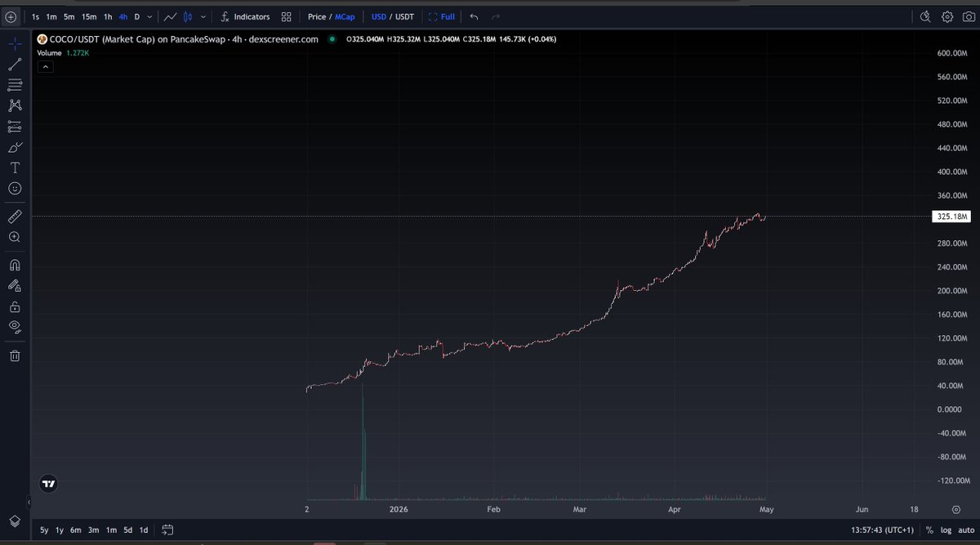Select the 1h timeframe

click(x=108, y=16)
